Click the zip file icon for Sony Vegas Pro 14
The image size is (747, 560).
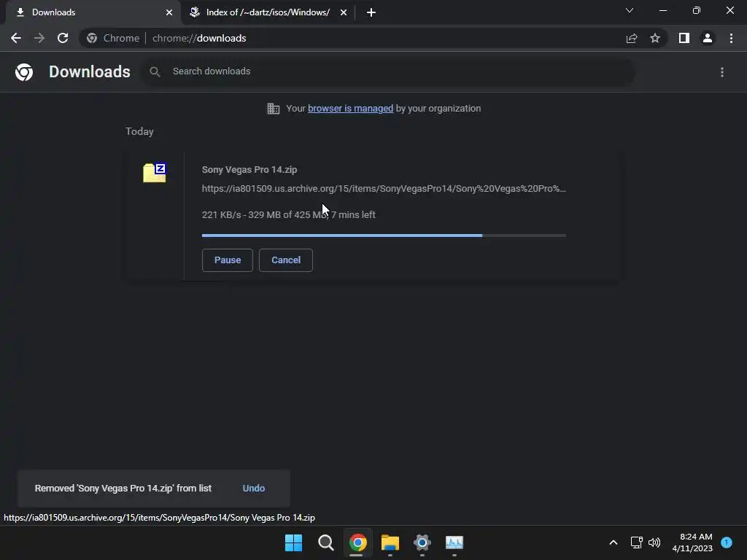[155, 172]
